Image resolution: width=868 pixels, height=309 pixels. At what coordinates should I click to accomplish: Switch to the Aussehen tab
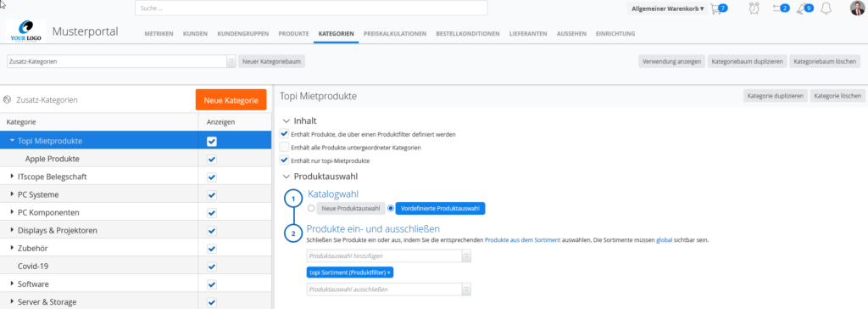point(571,34)
